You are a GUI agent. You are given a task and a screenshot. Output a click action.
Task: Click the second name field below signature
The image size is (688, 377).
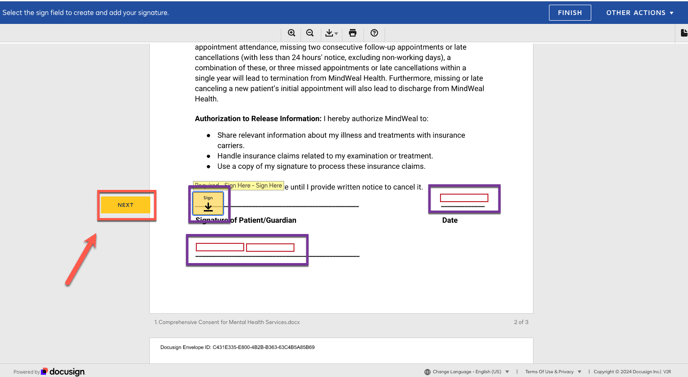click(270, 248)
